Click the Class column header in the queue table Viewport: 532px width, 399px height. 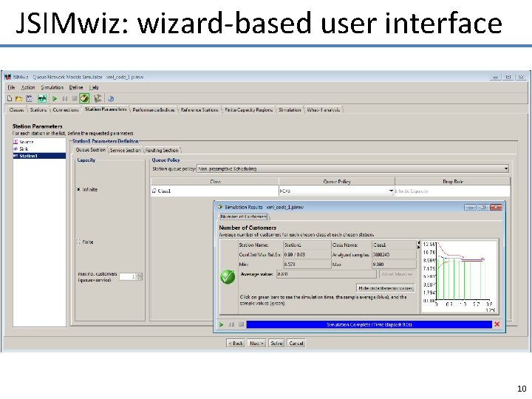pyautogui.click(x=215, y=182)
